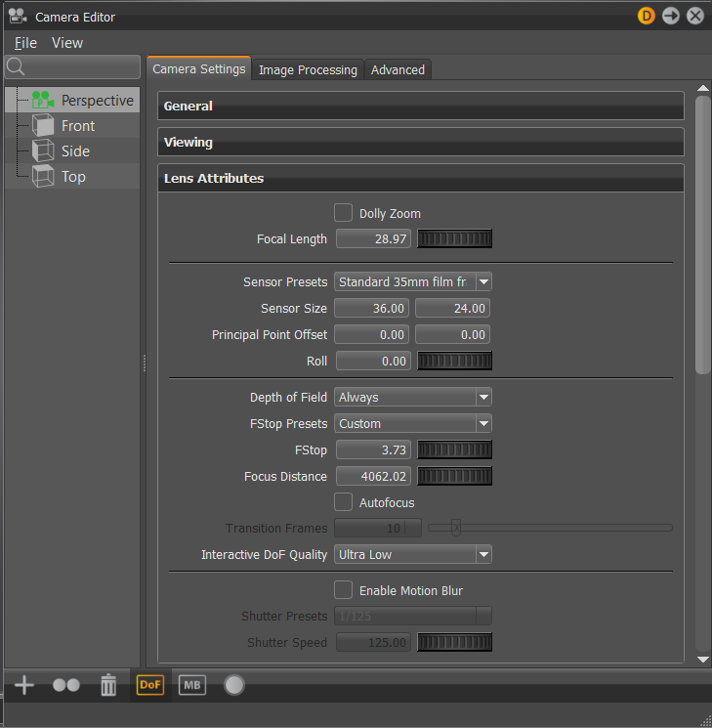Click the Shutter Speed thumbwheel slider
Screen dimensions: 712x728
[454, 642]
